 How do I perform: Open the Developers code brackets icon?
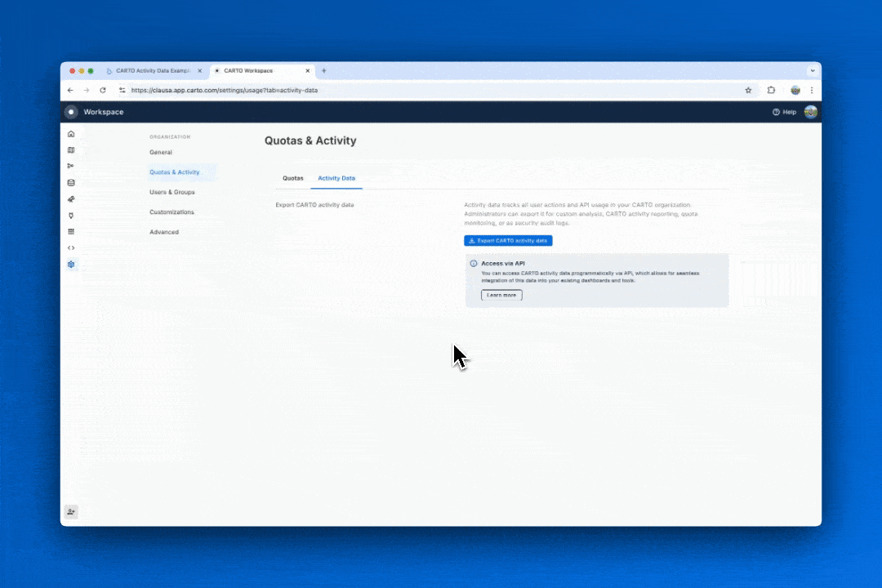pyautogui.click(x=71, y=248)
